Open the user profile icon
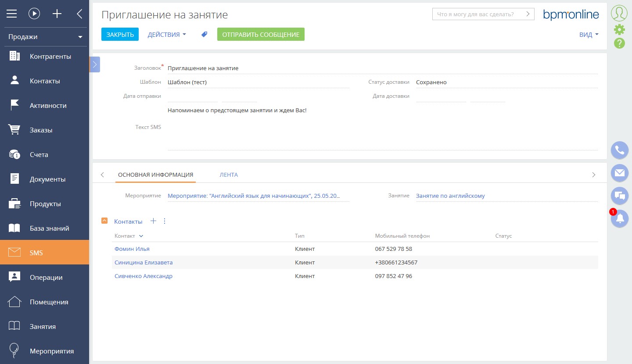Image resolution: width=632 pixels, height=364 pixels. 619,12
